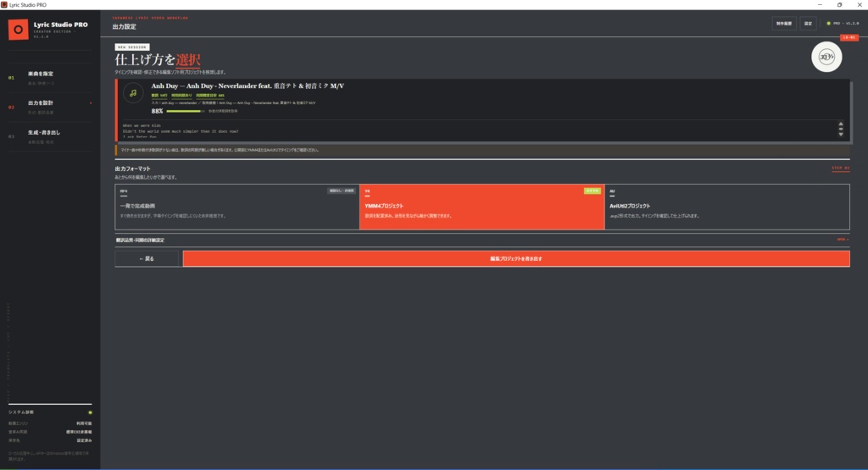Click the music note icon beside the song title
Image resolution: width=868 pixels, height=470 pixels.
pos(133,93)
